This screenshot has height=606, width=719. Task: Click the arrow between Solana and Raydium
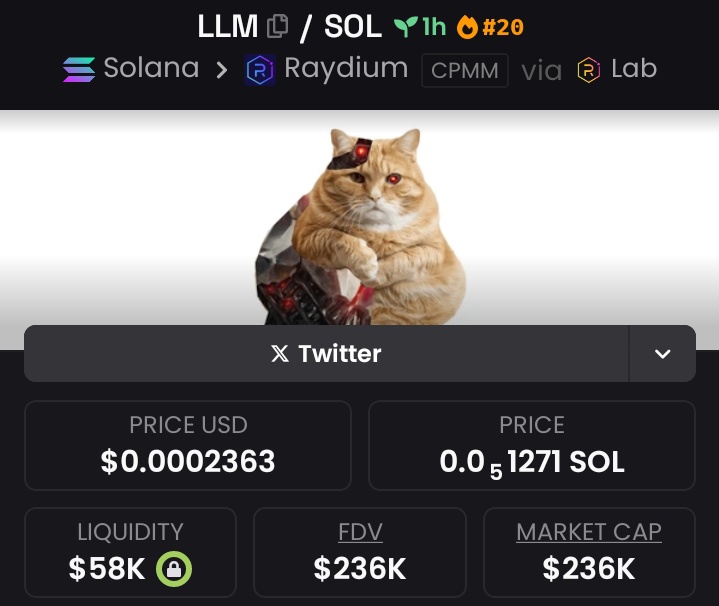[222, 70]
